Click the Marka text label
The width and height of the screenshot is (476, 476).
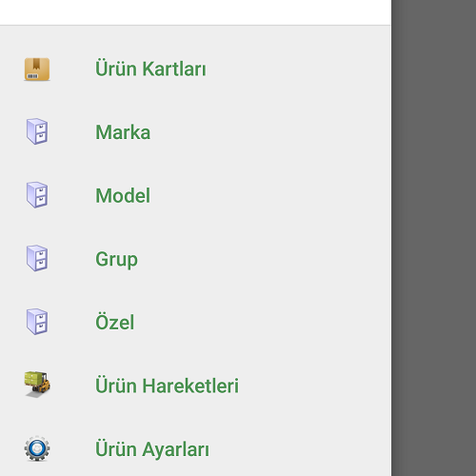[x=123, y=132]
